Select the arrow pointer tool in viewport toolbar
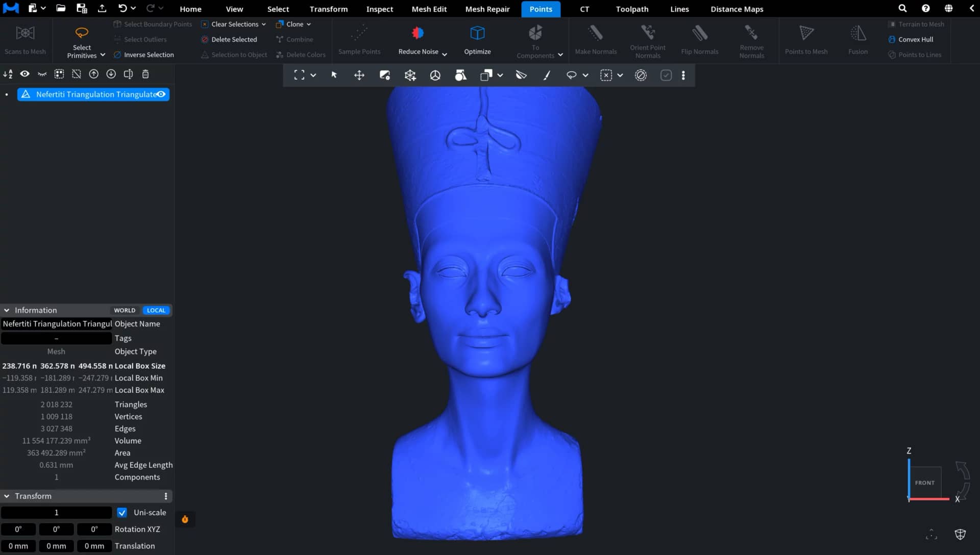The width and height of the screenshot is (980, 555). pyautogui.click(x=334, y=75)
